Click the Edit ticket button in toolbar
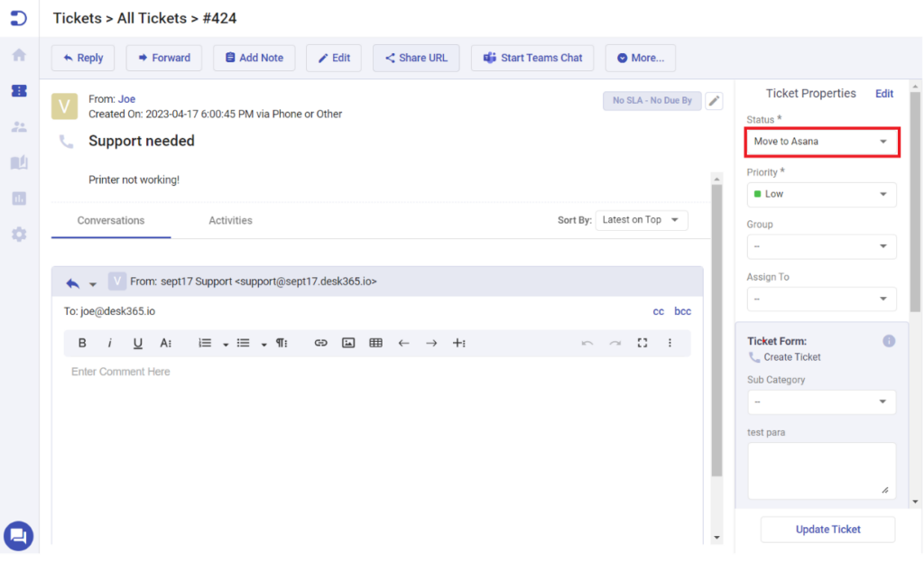The width and height of the screenshot is (924, 563). (334, 58)
